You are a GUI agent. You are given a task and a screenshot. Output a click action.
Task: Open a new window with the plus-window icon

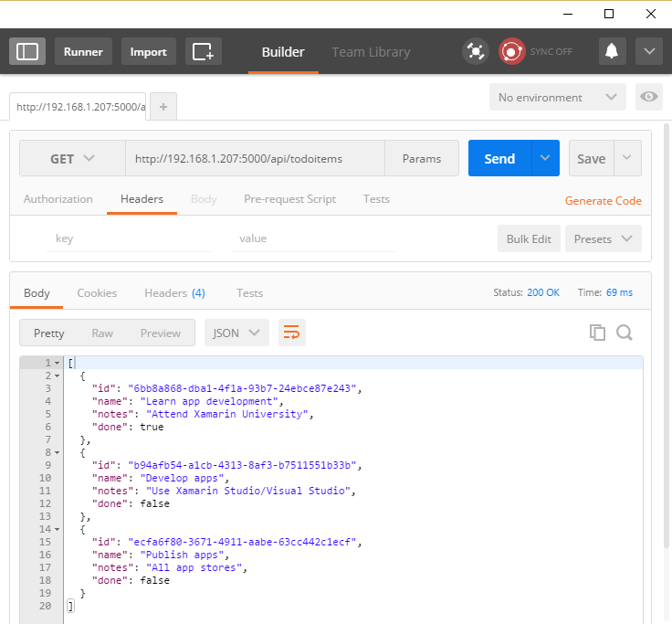point(203,51)
